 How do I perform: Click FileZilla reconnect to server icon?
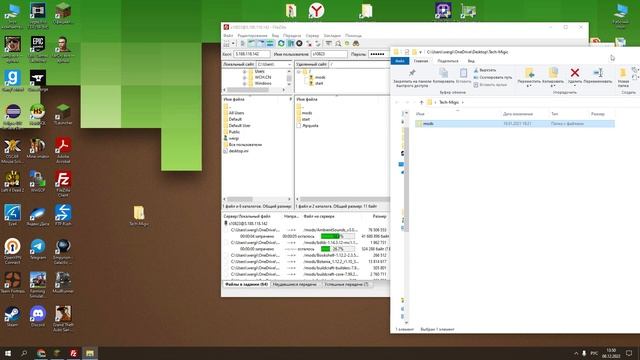[x=318, y=43]
